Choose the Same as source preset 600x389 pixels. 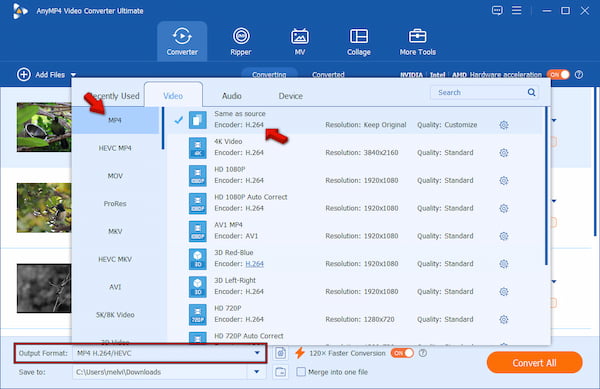(355, 120)
